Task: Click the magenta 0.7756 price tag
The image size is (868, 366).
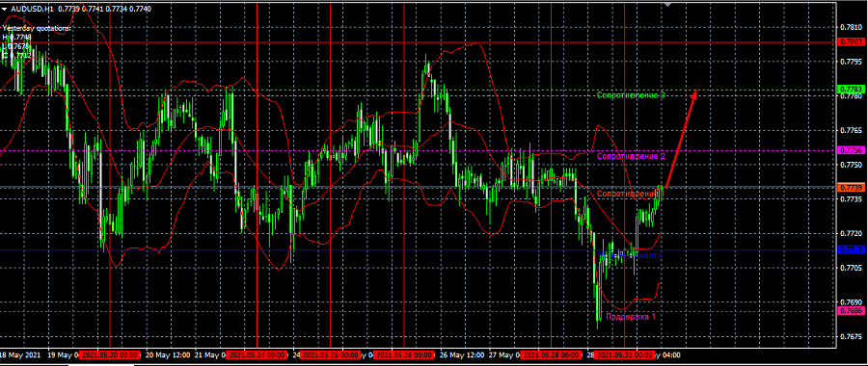Action: (x=851, y=150)
